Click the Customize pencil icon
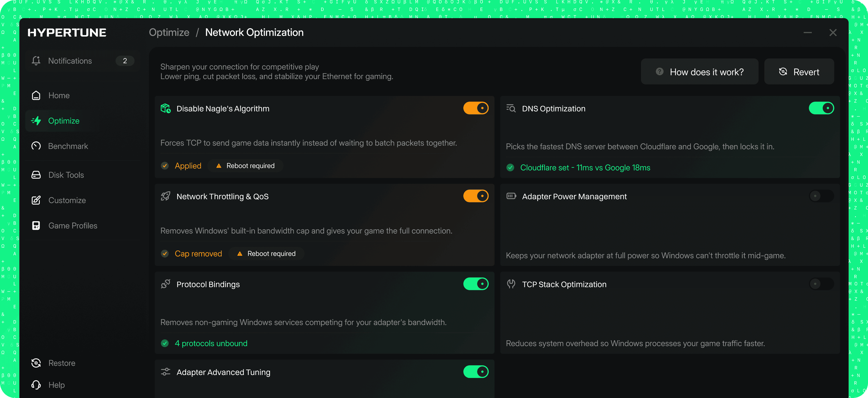Viewport: 868px width, 398px height. [x=36, y=200]
